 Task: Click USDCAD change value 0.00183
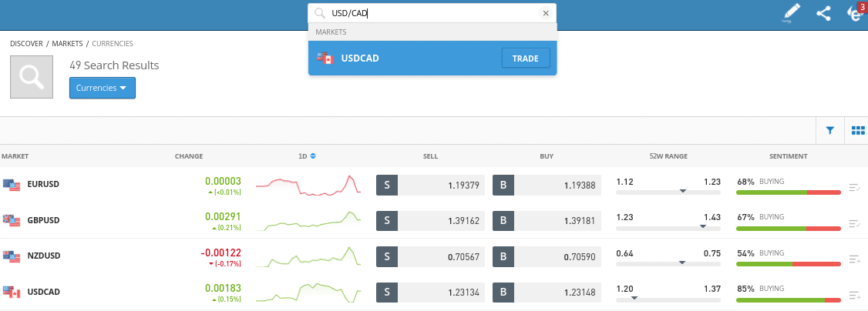[x=223, y=289]
